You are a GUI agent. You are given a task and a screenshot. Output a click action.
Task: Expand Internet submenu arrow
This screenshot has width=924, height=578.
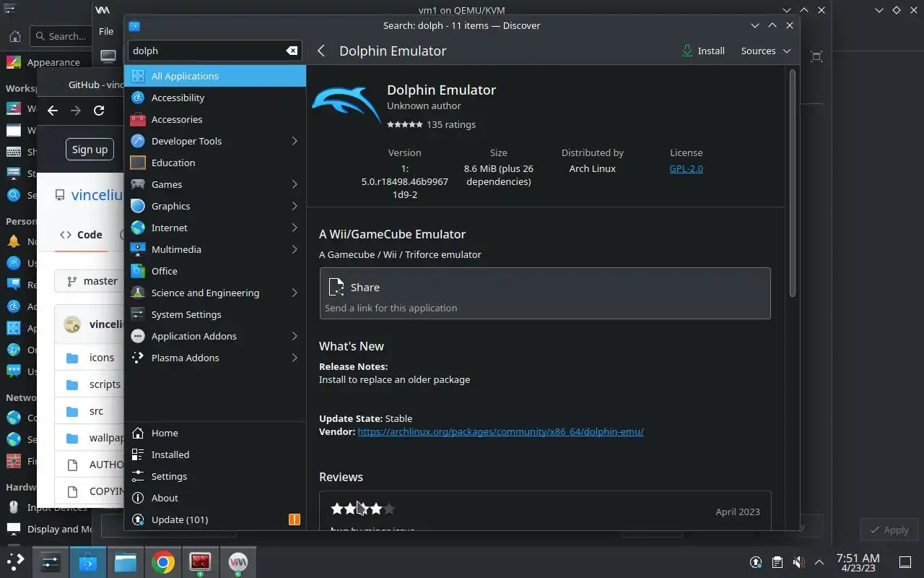coord(295,228)
